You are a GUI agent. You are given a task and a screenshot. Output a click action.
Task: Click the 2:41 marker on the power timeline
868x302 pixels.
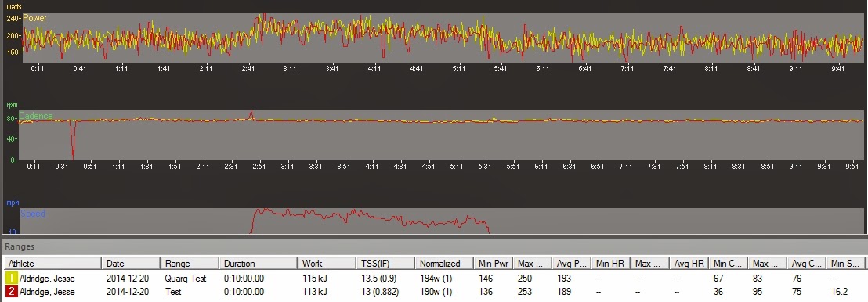click(x=248, y=69)
